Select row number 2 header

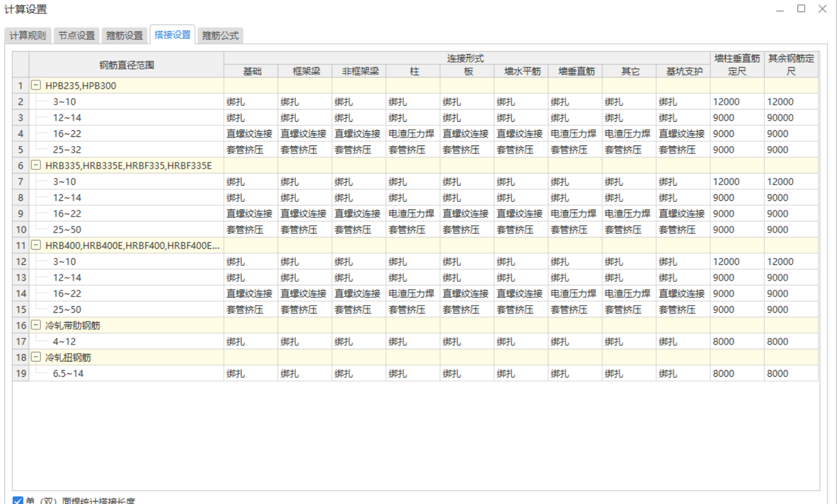pos(21,102)
